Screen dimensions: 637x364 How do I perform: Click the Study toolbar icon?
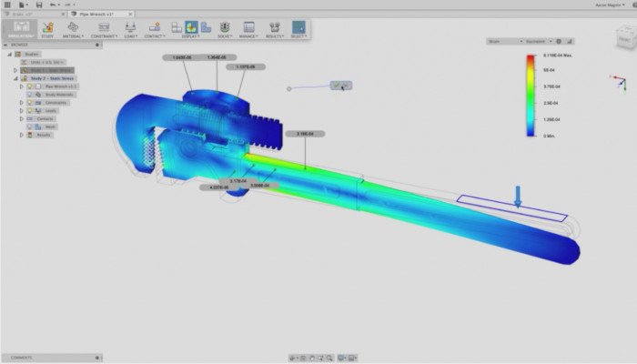(47, 27)
